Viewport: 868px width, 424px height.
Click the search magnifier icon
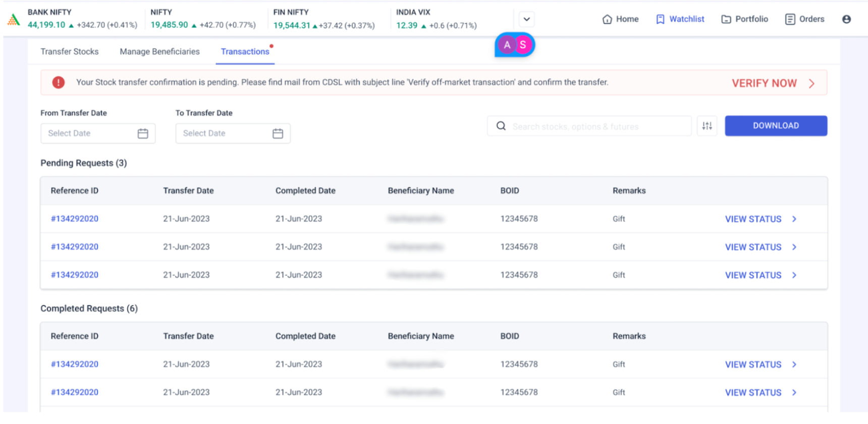click(501, 126)
